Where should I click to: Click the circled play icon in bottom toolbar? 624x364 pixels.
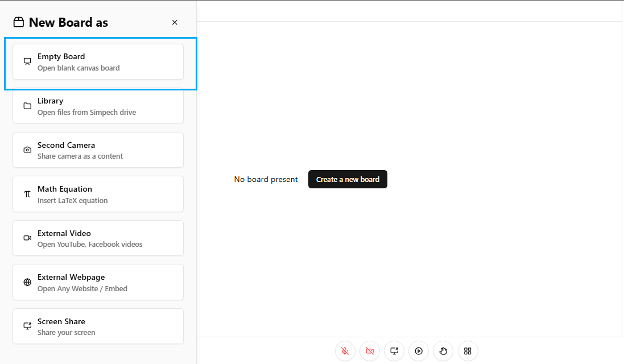[x=419, y=351]
